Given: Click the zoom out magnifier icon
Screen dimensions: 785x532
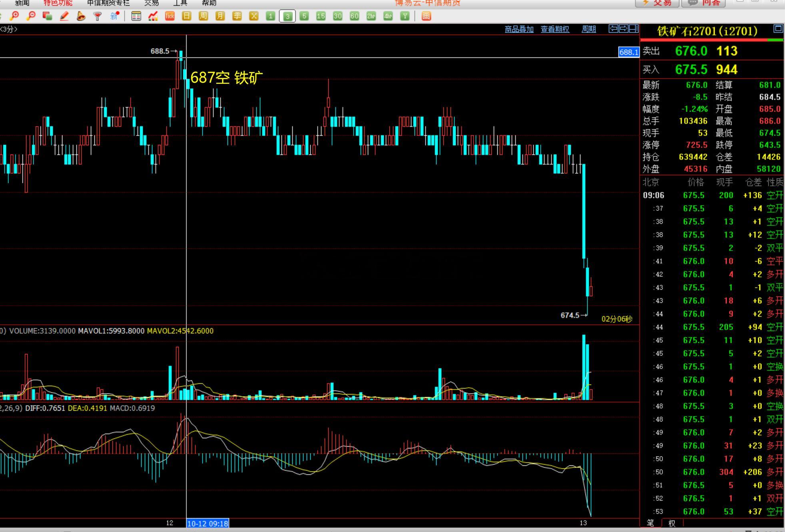Looking at the screenshot, I should [31, 16].
